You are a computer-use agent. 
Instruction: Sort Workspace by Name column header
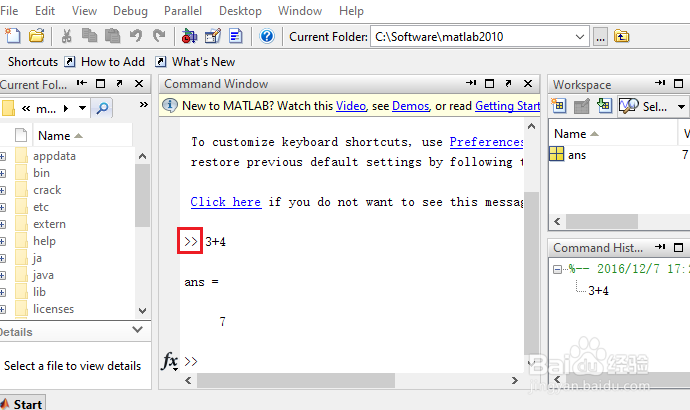(x=613, y=134)
